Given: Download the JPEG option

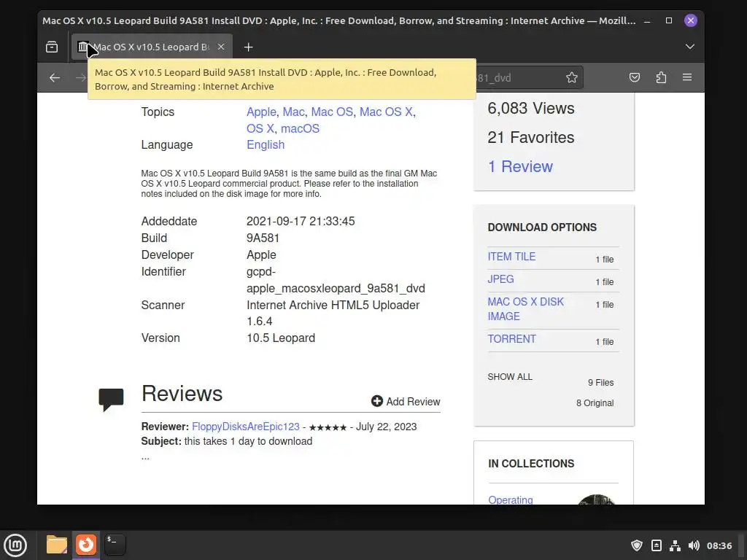Looking at the screenshot, I should coord(500,279).
